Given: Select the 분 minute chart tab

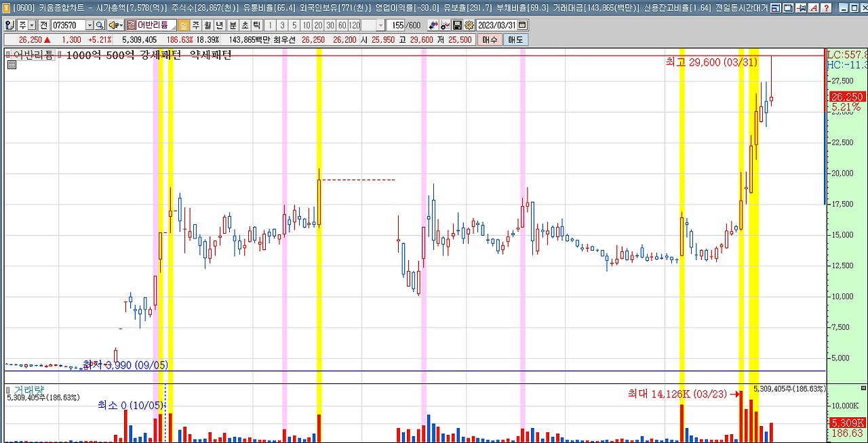Looking at the screenshot, I should click(233, 25).
